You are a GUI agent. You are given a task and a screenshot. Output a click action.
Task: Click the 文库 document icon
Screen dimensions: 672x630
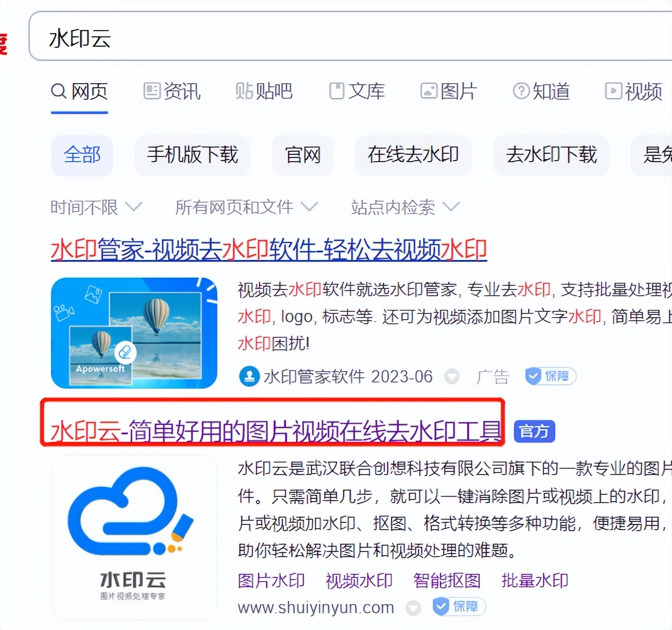[338, 90]
